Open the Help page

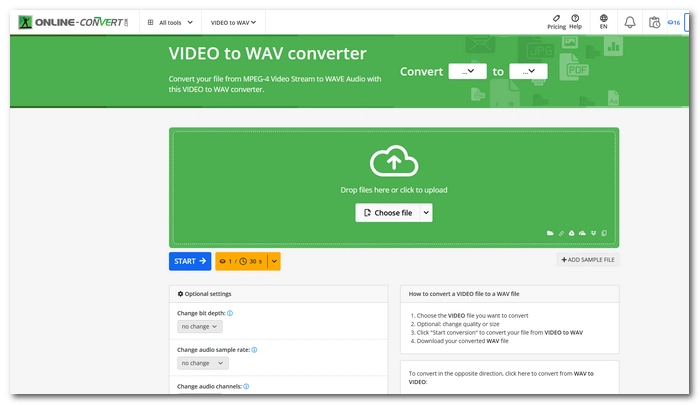(575, 22)
